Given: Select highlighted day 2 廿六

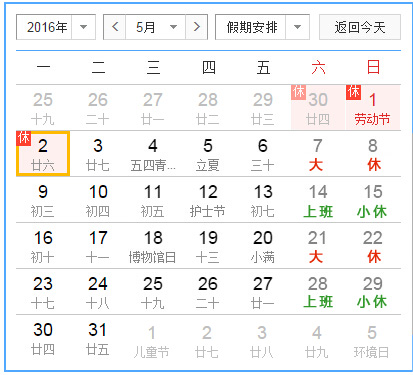Looking at the screenshot, I should 43,154.
